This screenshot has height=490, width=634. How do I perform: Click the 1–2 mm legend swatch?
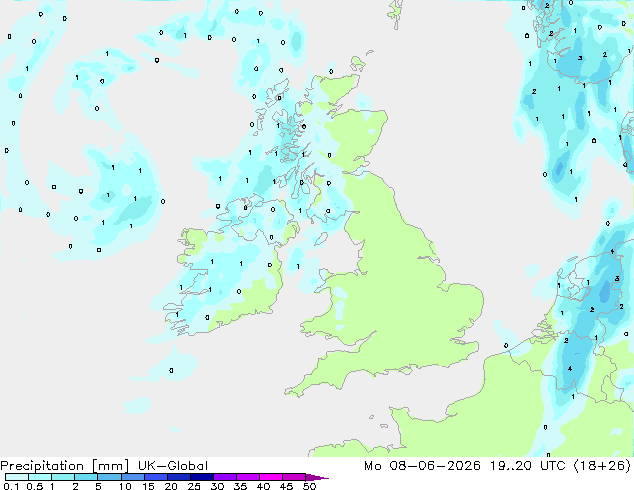63,477
